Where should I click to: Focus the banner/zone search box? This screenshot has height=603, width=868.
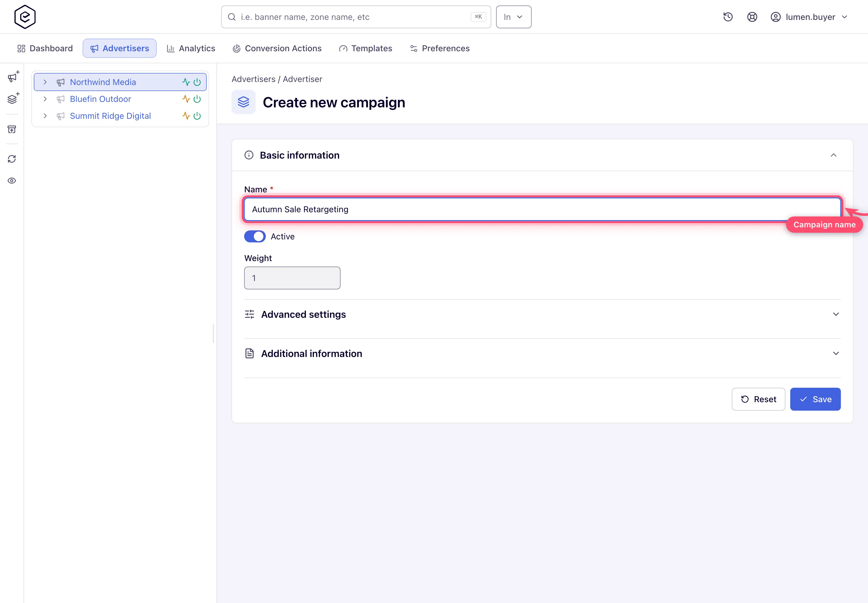(356, 17)
